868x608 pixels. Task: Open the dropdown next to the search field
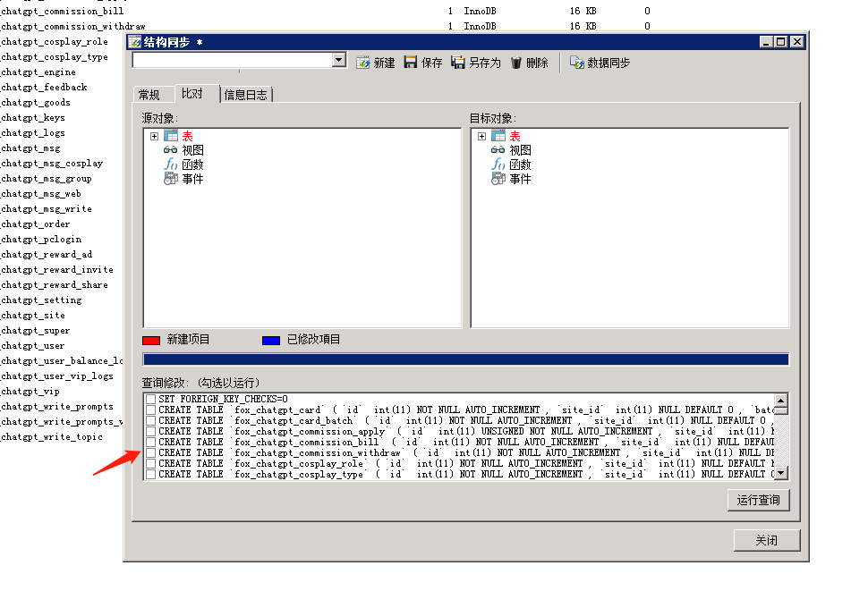pyautogui.click(x=338, y=60)
